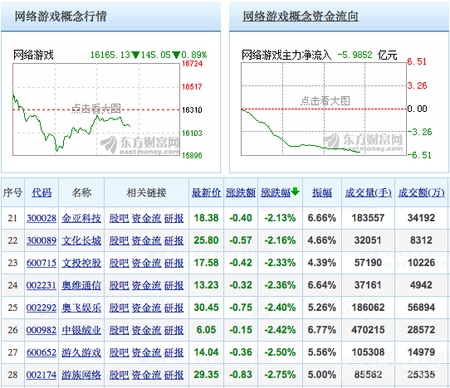Open the 网络游戏概念资金流向 heading link
The height and width of the screenshot is (388, 450).
click(300, 16)
